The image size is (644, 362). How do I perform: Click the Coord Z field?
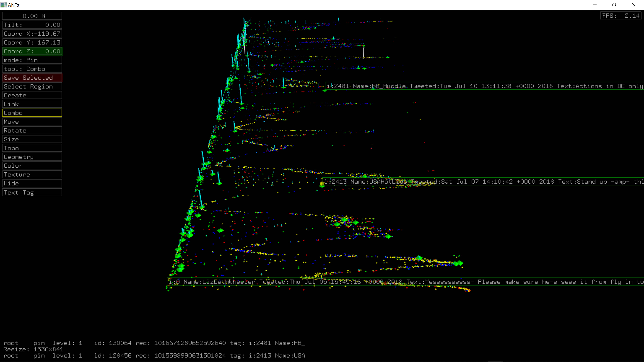[x=32, y=51]
